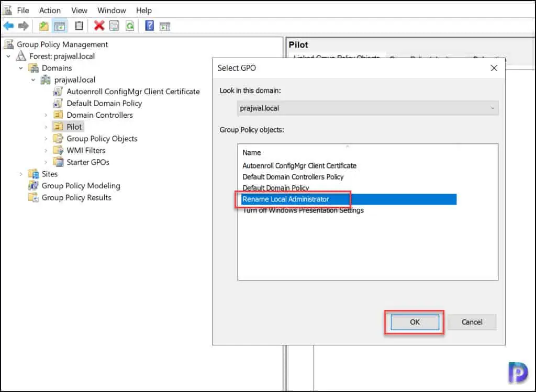The height and width of the screenshot is (392, 536).
Task: Expand the Domain Controllers node
Action: 46,115
